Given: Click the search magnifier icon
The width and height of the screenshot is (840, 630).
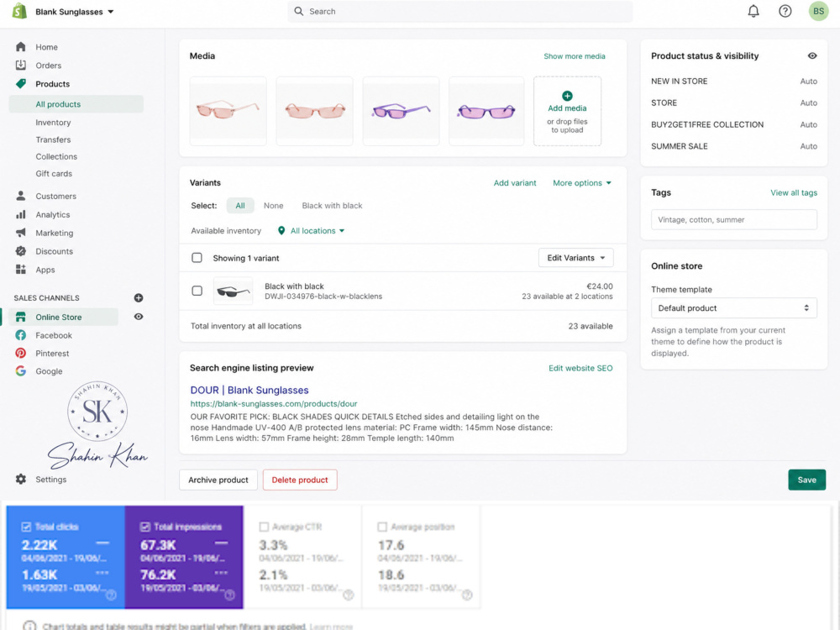Looking at the screenshot, I should (299, 11).
